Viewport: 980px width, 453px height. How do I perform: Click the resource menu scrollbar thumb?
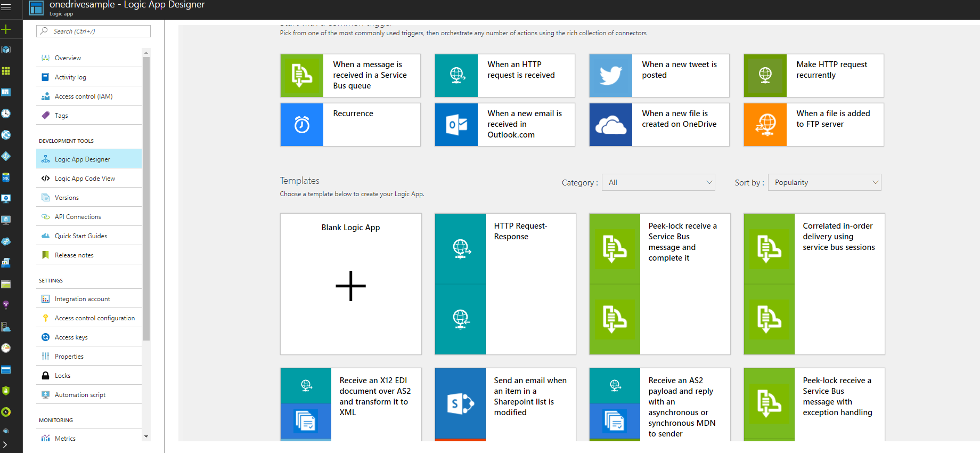[146, 198]
